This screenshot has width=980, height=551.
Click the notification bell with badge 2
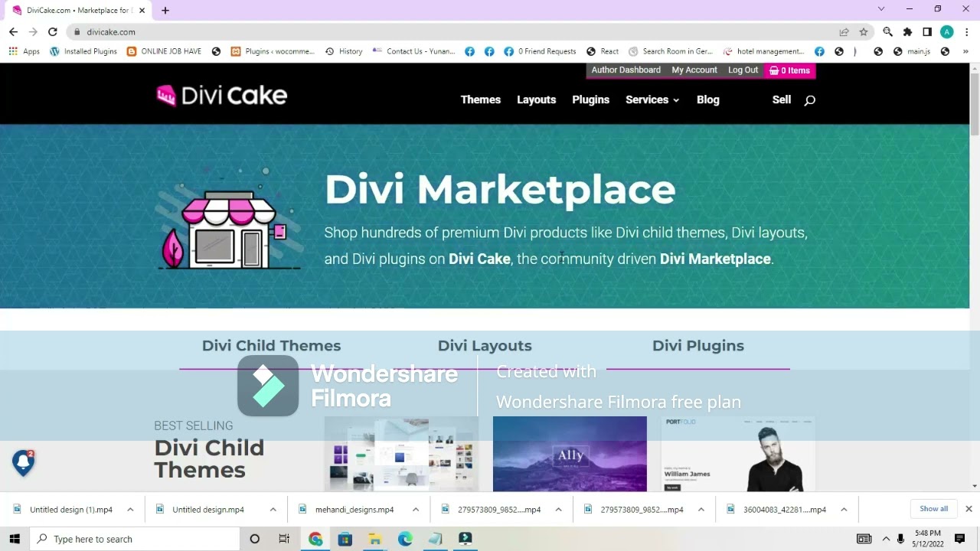(x=24, y=461)
